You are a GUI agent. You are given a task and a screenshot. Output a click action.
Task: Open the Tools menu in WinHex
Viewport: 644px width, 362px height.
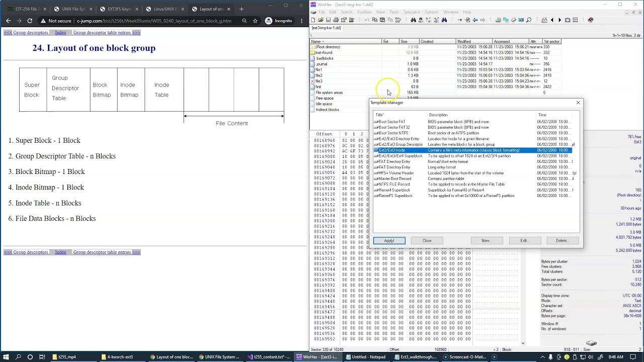[x=394, y=12]
